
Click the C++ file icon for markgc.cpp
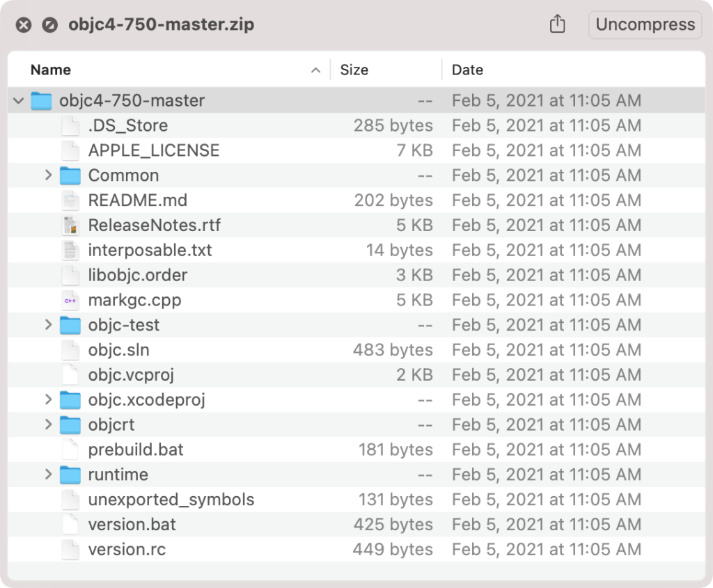(x=70, y=300)
